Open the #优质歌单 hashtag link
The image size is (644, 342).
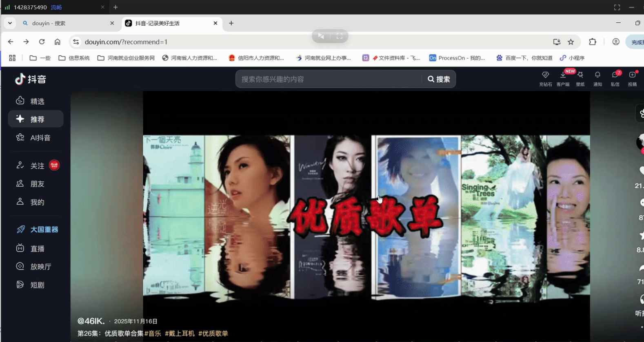(x=213, y=333)
